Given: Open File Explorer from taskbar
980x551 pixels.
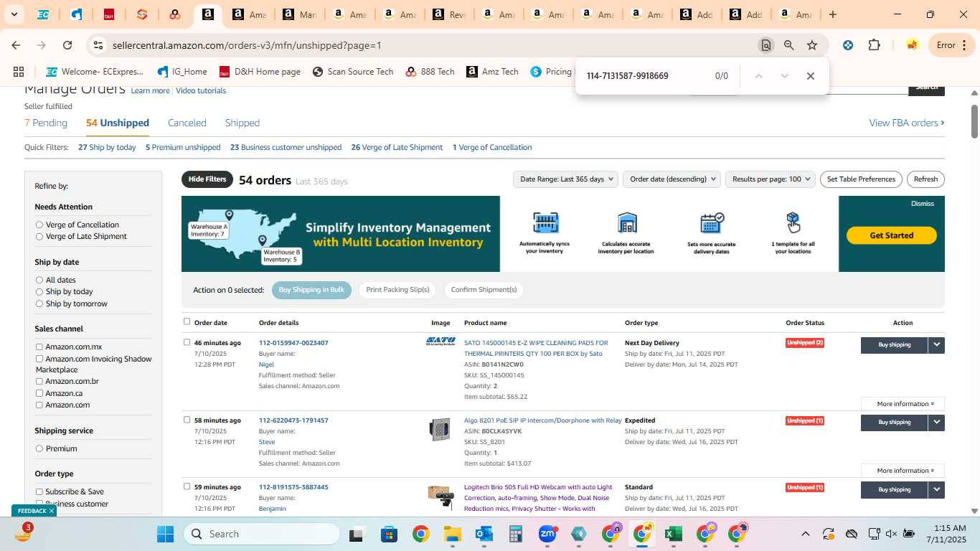Looking at the screenshot, I should tap(452, 534).
